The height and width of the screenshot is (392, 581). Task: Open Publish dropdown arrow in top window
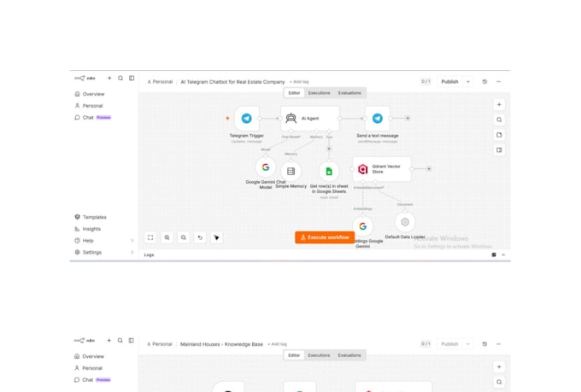tap(468, 81)
